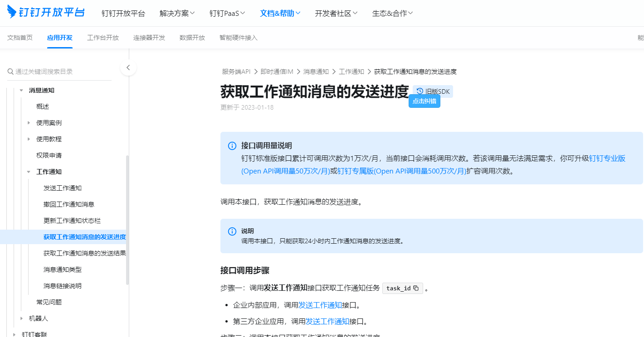Screen dimensions: 644x337
Task: Switch to the 工作台开放 tab
Action: [103, 38]
